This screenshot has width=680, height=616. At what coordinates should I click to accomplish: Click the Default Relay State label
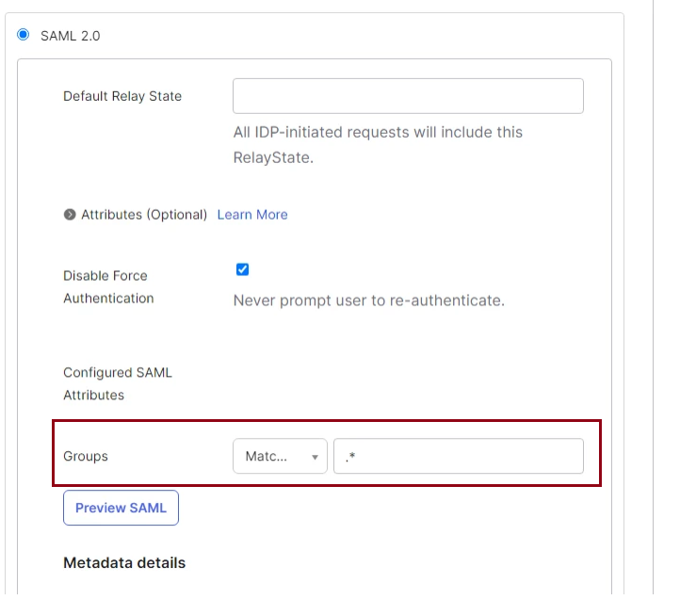point(122,96)
